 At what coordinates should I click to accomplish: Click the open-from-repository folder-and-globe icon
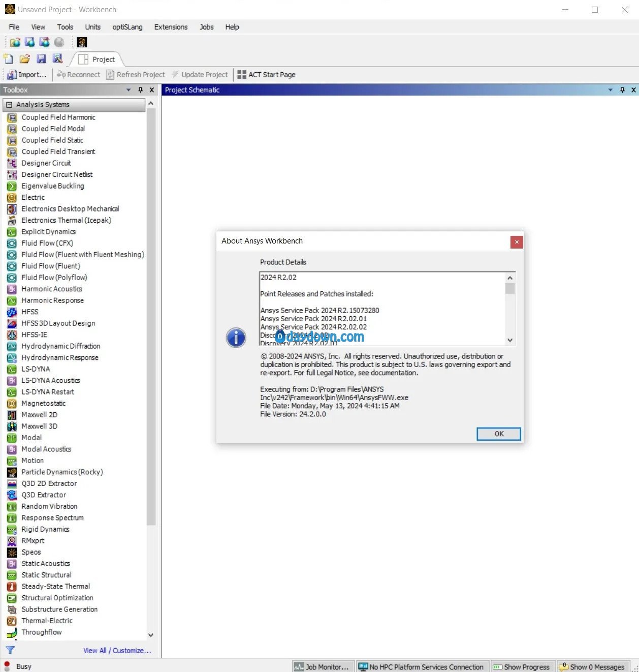(x=15, y=42)
